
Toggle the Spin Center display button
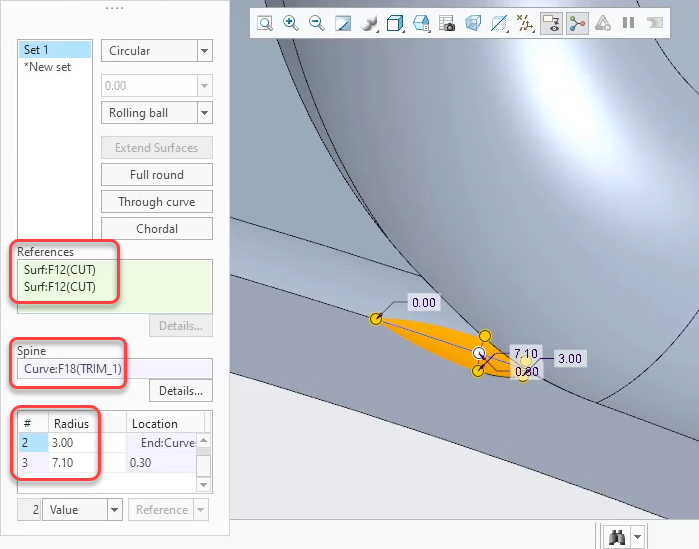click(x=577, y=22)
